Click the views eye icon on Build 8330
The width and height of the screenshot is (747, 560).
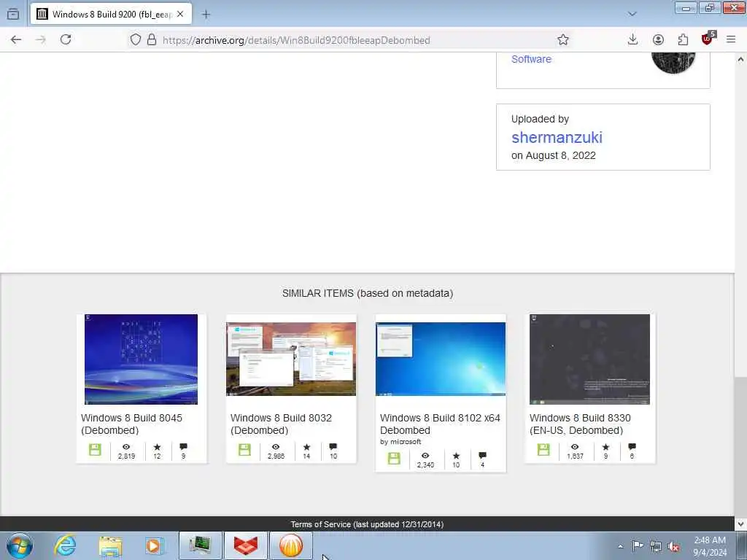575,447
